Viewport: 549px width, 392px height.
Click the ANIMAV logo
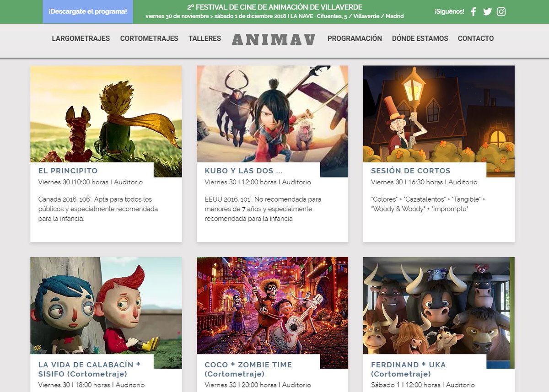pos(274,40)
